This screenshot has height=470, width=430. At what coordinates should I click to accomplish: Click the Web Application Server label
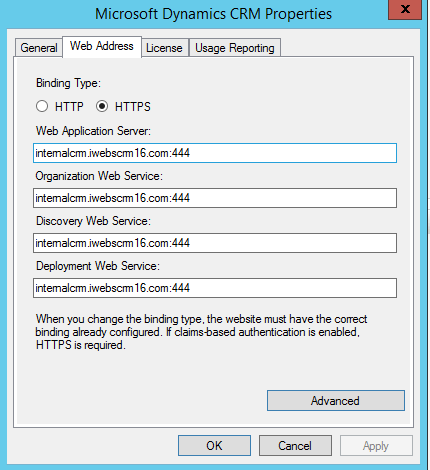tap(93, 131)
